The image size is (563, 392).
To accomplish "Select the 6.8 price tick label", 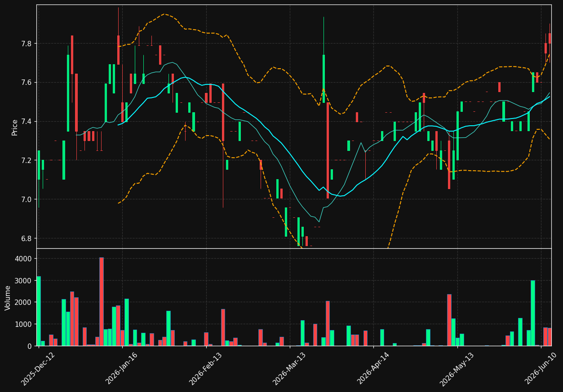I will pyautogui.click(x=26, y=238).
